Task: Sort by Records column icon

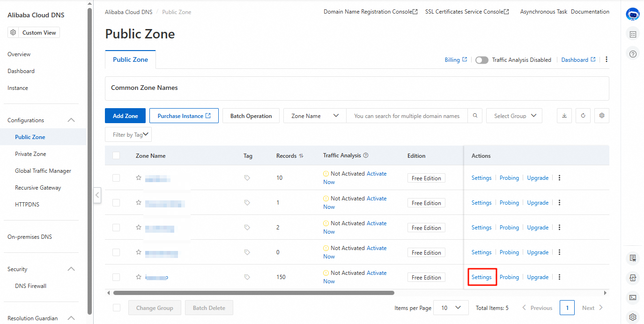Action: [301, 156]
